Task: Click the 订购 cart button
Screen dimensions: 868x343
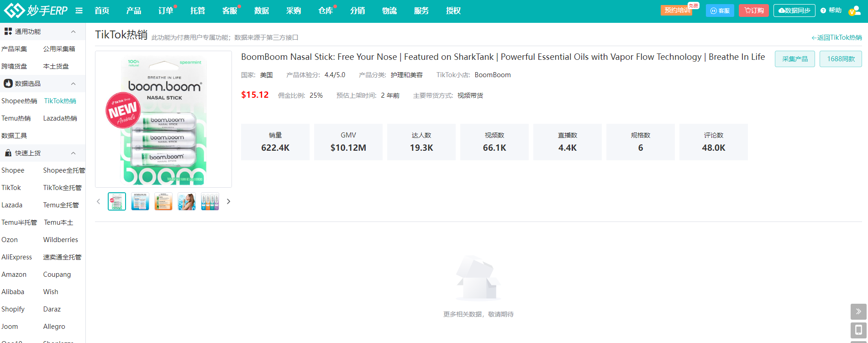Action: 754,11
